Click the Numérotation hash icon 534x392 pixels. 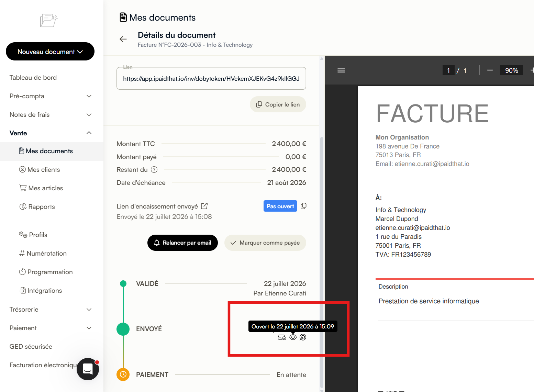click(22, 253)
